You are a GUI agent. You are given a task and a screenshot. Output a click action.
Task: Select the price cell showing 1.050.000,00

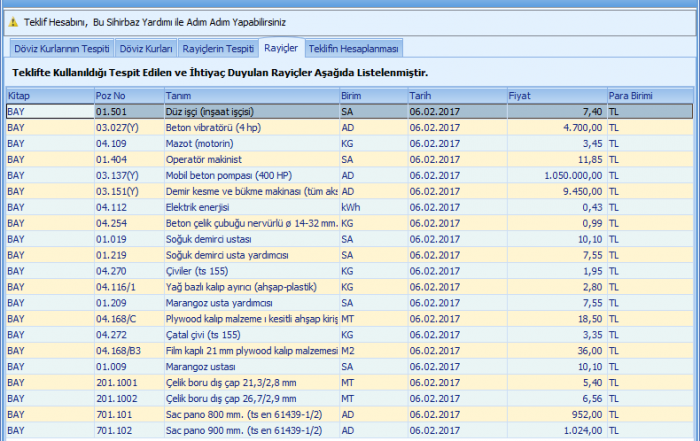pyautogui.click(x=555, y=175)
